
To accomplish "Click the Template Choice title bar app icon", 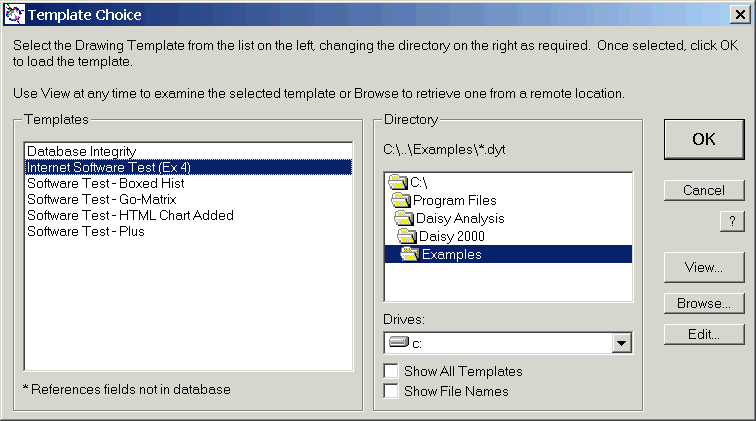I will coord(15,15).
